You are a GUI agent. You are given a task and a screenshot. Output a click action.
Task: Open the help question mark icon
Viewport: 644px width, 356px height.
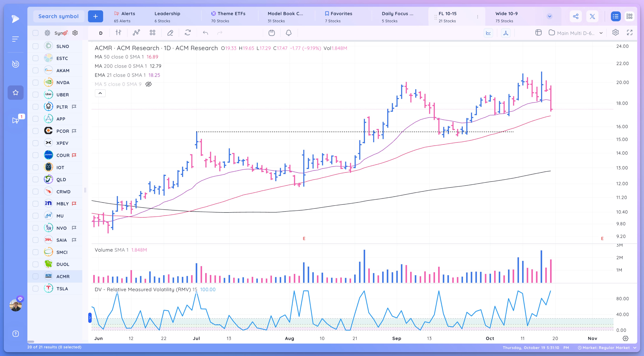[15, 334]
